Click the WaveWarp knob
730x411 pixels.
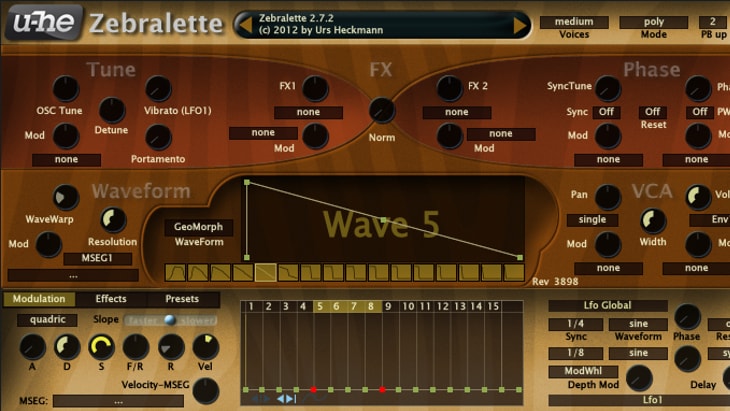66,197
